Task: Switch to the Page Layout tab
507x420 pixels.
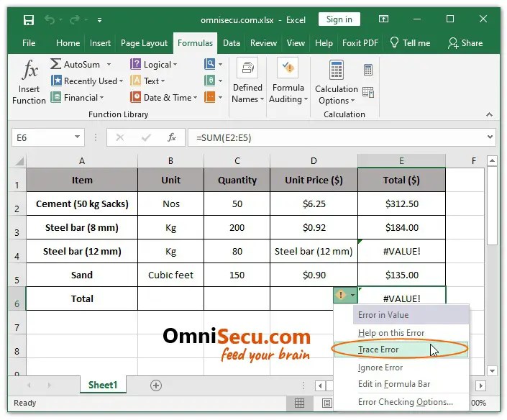Action: pos(145,43)
